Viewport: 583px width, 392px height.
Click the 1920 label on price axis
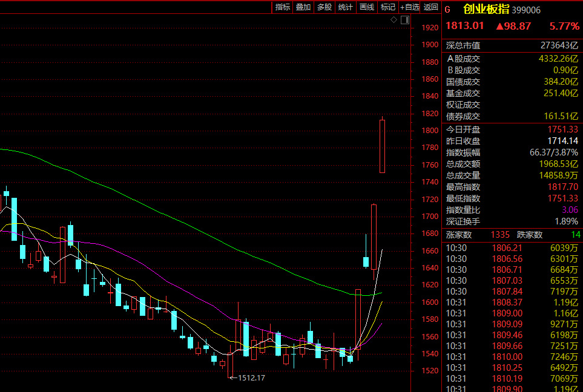tap(430, 28)
